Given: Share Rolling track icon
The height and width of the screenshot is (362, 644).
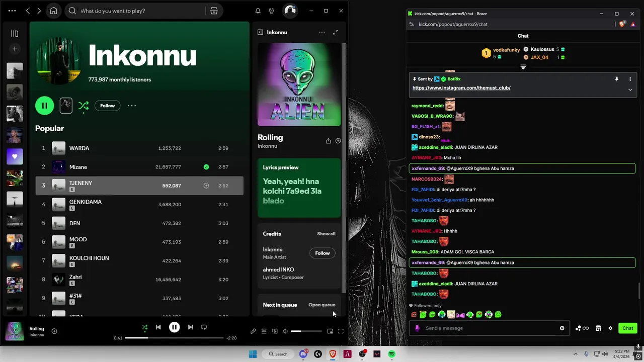Looking at the screenshot, I should click(328, 141).
